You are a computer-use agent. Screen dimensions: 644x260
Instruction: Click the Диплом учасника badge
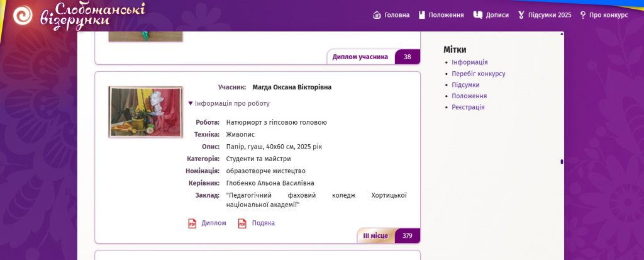[x=360, y=57]
